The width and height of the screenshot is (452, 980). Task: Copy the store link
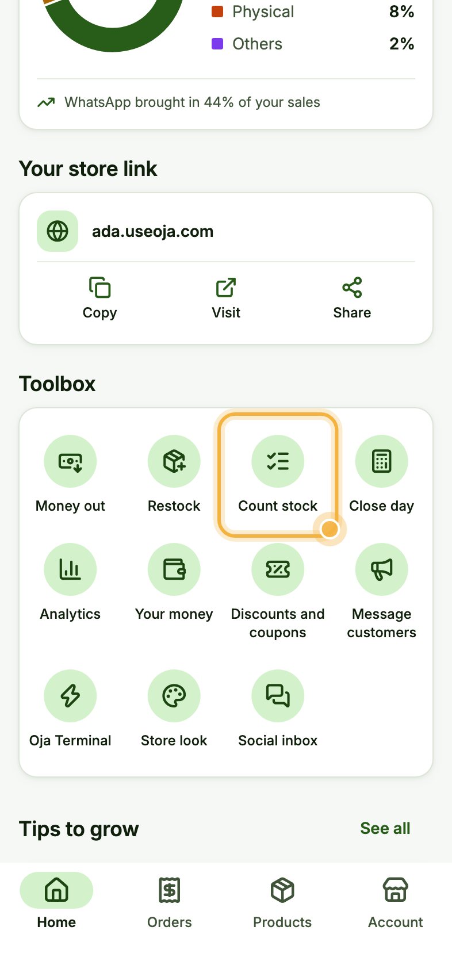[x=99, y=298]
